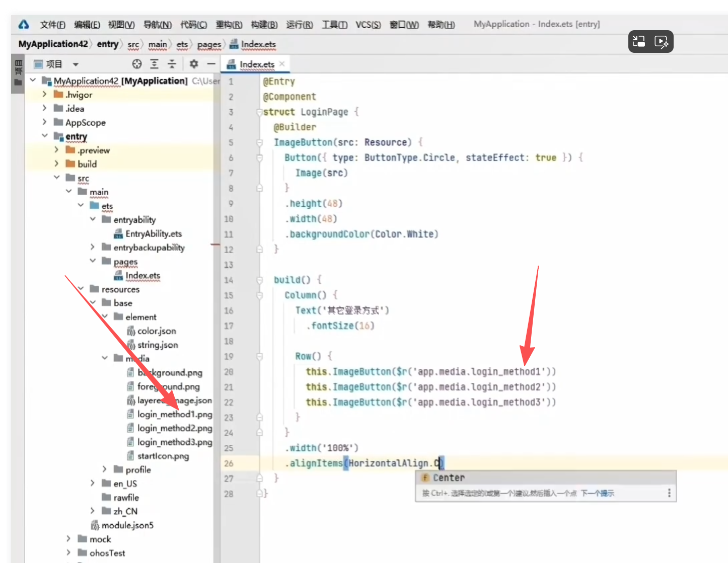Image resolution: width=728 pixels, height=563 pixels.
Task: Toggle code fold marker at build() line
Action: point(260,280)
